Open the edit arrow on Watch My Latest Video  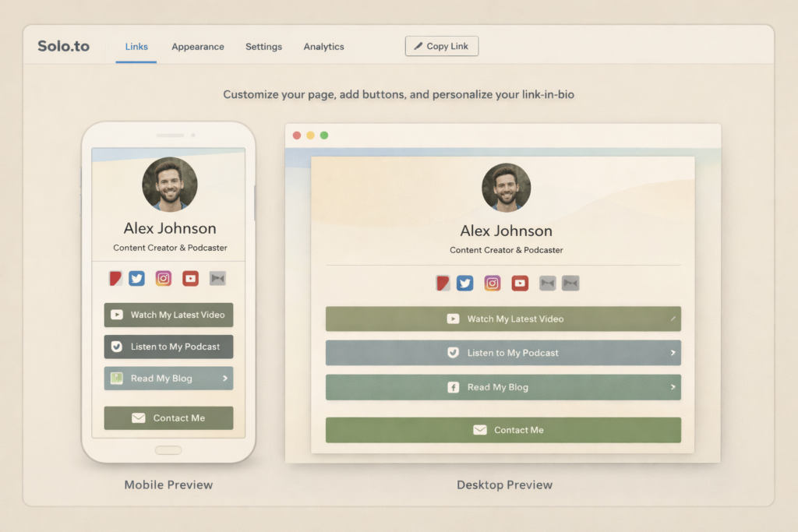click(x=672, y=319)
